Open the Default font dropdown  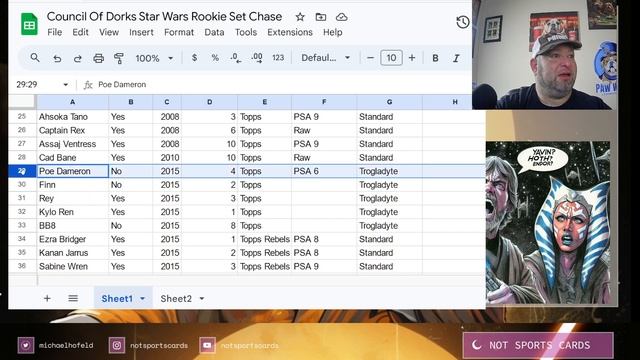point(325,58)
